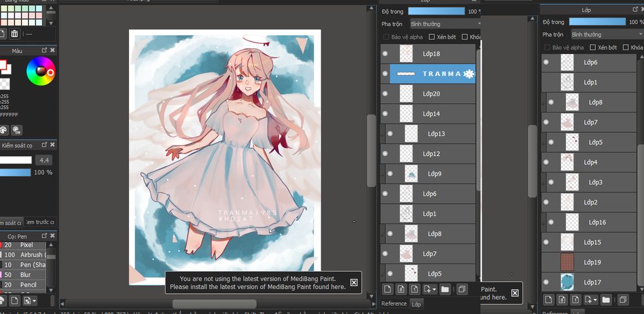Add a new color layer in middle layer panel
The height and width of the screenshot is (314, 644).
point(387,289)
